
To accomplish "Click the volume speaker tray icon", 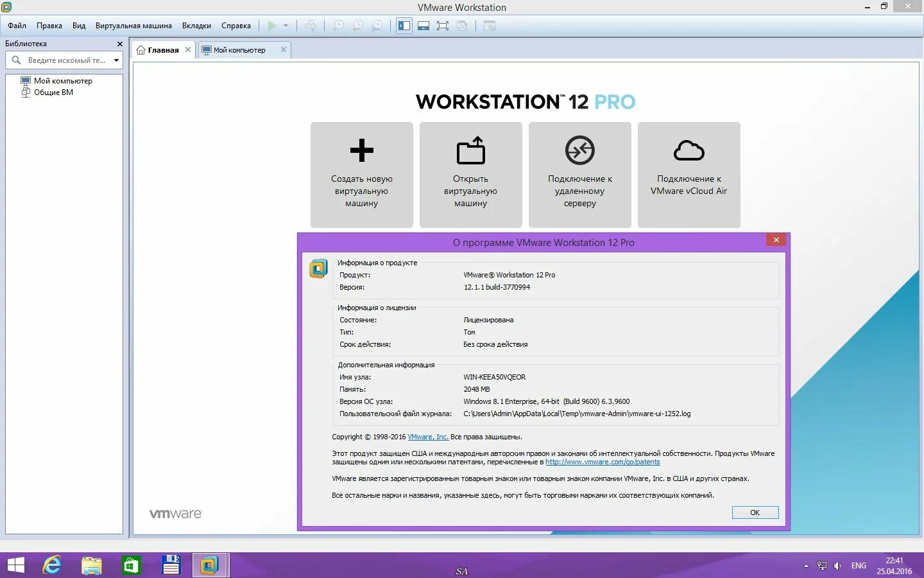I will 837,566.
